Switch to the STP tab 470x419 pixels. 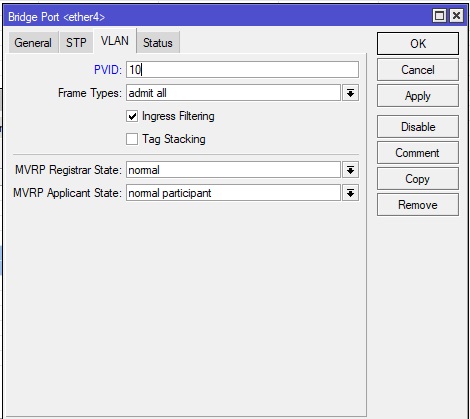pos(76,42)
